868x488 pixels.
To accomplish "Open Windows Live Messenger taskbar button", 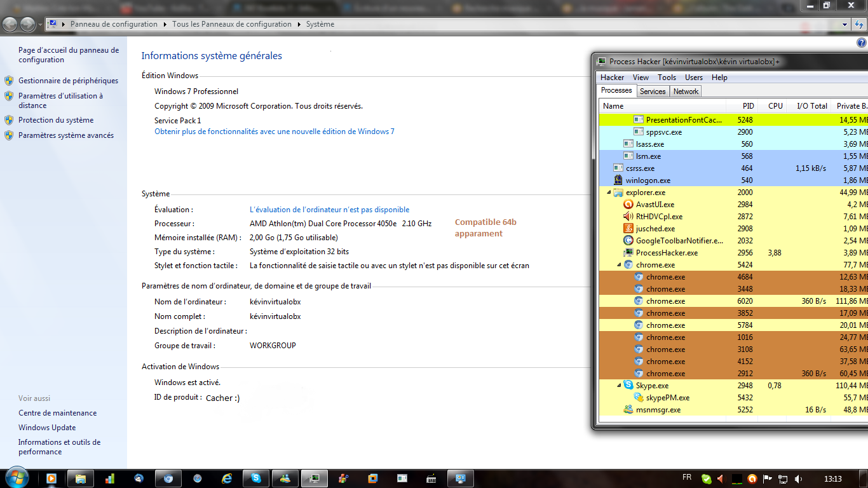I will [x=285, y=478].
